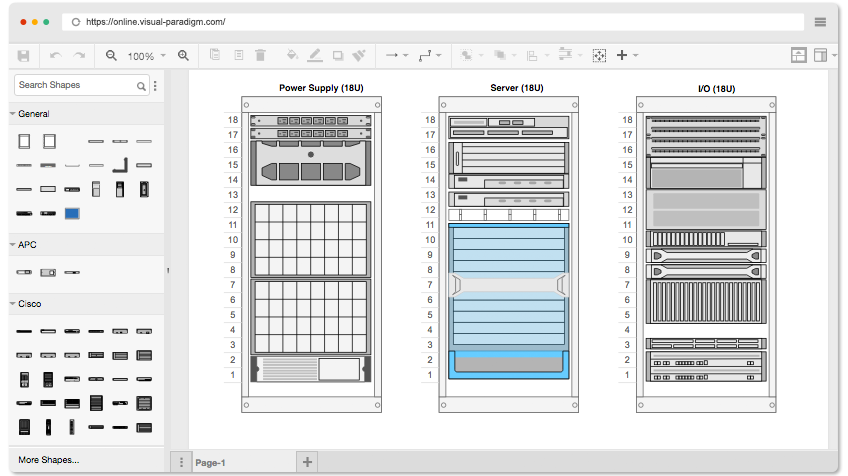Open the Align shapes dropdown
Viewport: 848px width, 476px height.
click(x=538, y=56)
